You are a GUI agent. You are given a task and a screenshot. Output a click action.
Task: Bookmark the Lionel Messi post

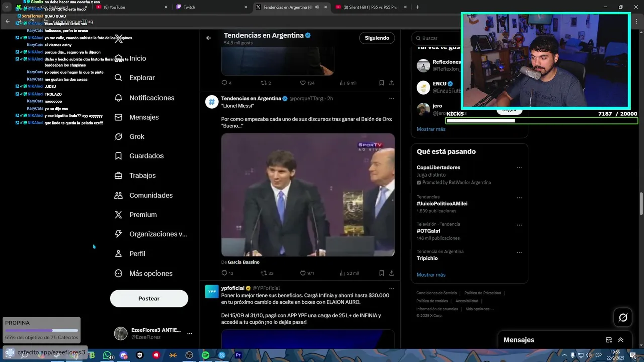pos(382,273)
